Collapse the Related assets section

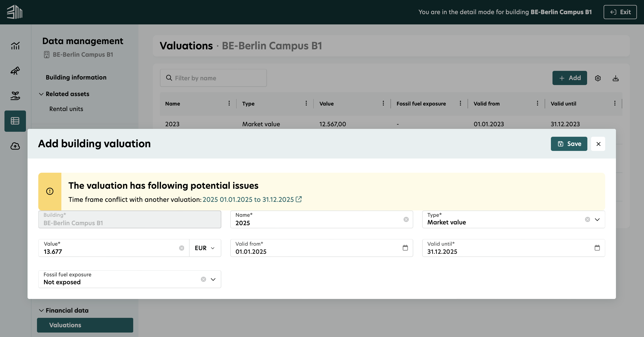pyautogui.click(x=41, y=94)
